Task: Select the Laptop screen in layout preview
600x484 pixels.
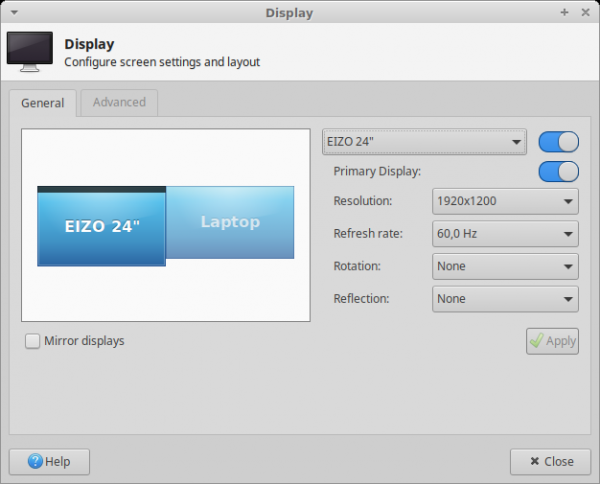Action: tap(230, 222)
